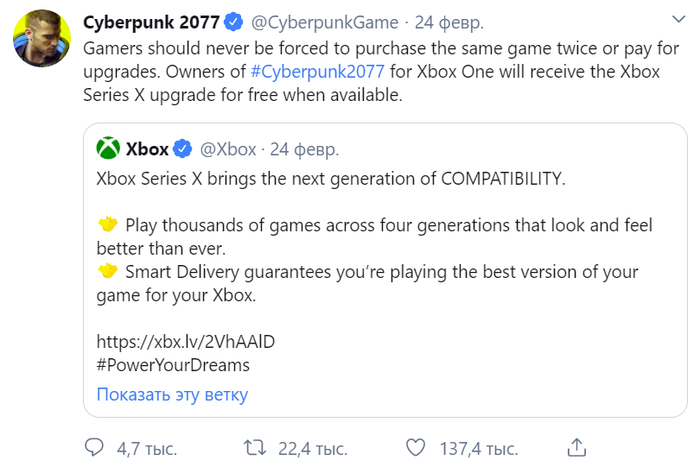Open the xbx.lv/2VhAAlD link

[x=185, y=341]
